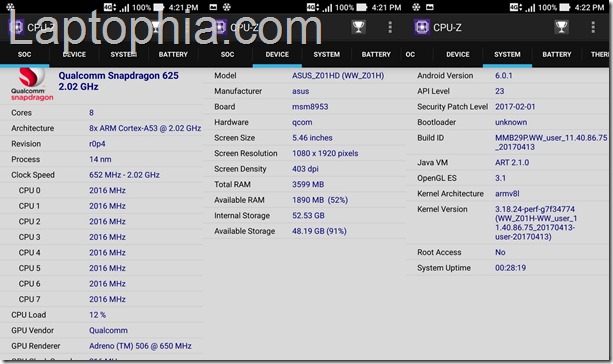The width and height of the screenshot is (613, 364).
Task: Select Model value 'ASUS_Z01HD (WW_Z01H)'
Action: tap(338, 75)
